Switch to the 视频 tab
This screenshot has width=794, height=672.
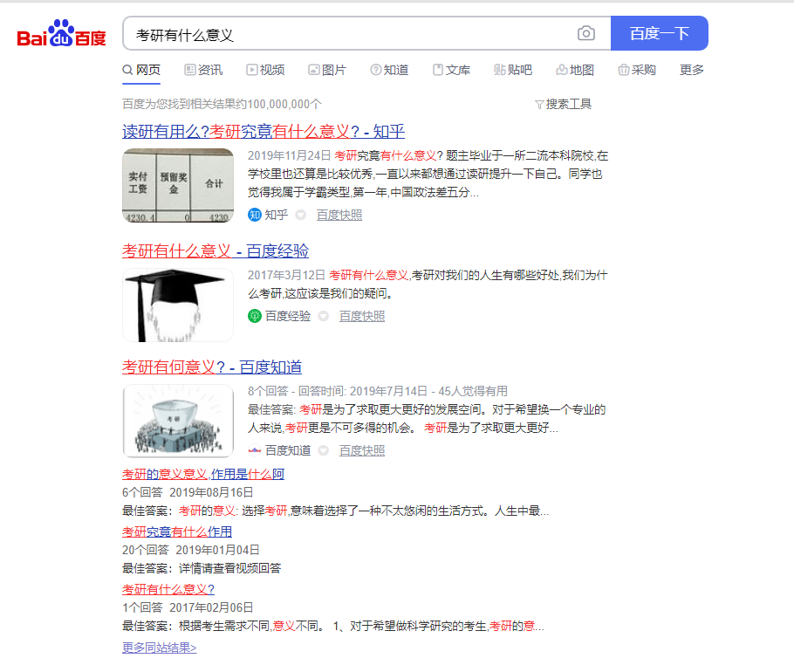265,70
